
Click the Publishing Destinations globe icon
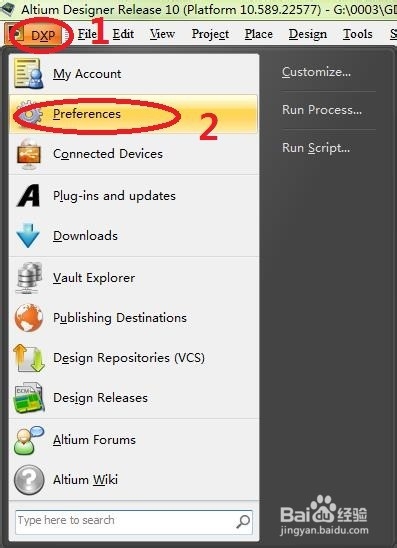point(29,318)
